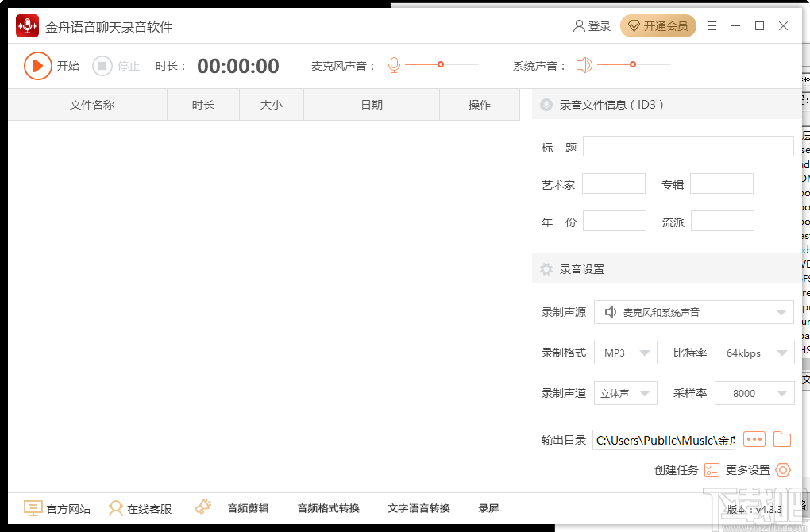Screen dimensions: 810x532
Task: Click the ••• browse icon for output path
Action: pos(754,439)
